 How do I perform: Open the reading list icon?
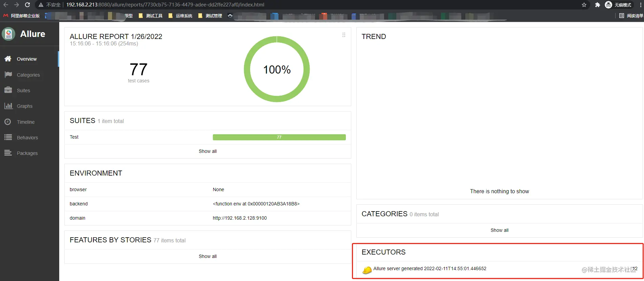pos(622,16)
